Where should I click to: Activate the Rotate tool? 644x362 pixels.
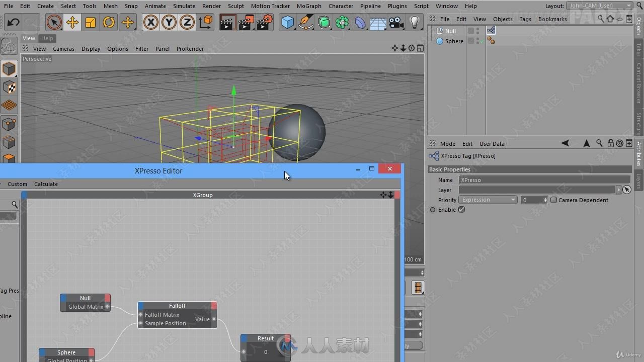[109, 22]
